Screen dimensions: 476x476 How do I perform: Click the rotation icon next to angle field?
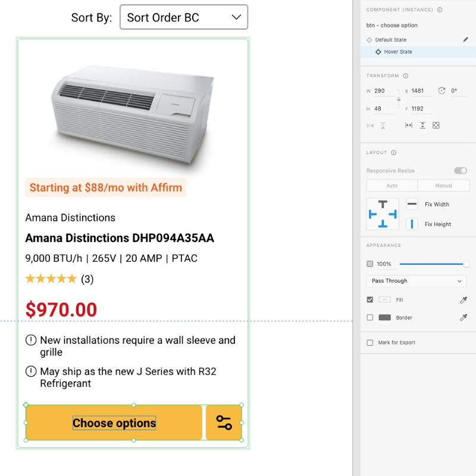point(442,90)
